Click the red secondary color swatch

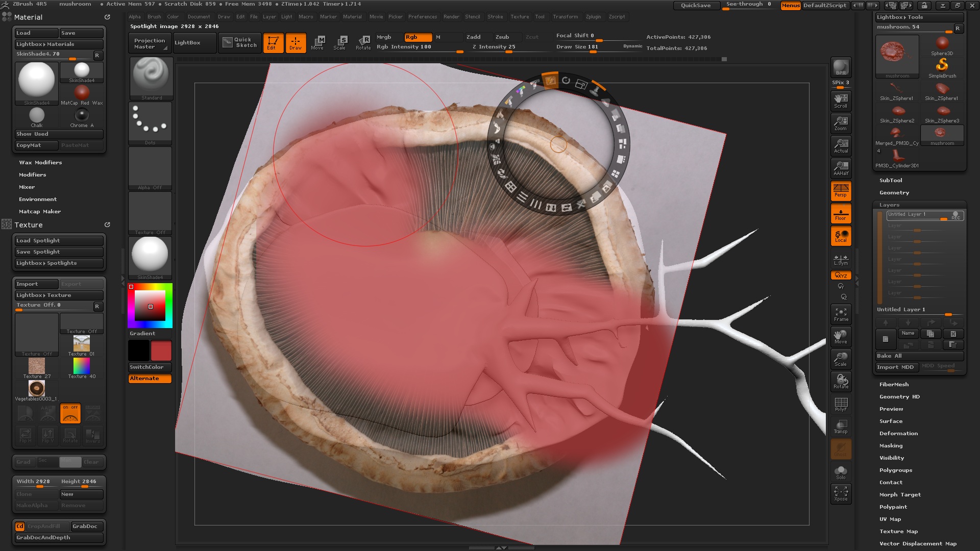pyautogui.click(x=161, y=351)
